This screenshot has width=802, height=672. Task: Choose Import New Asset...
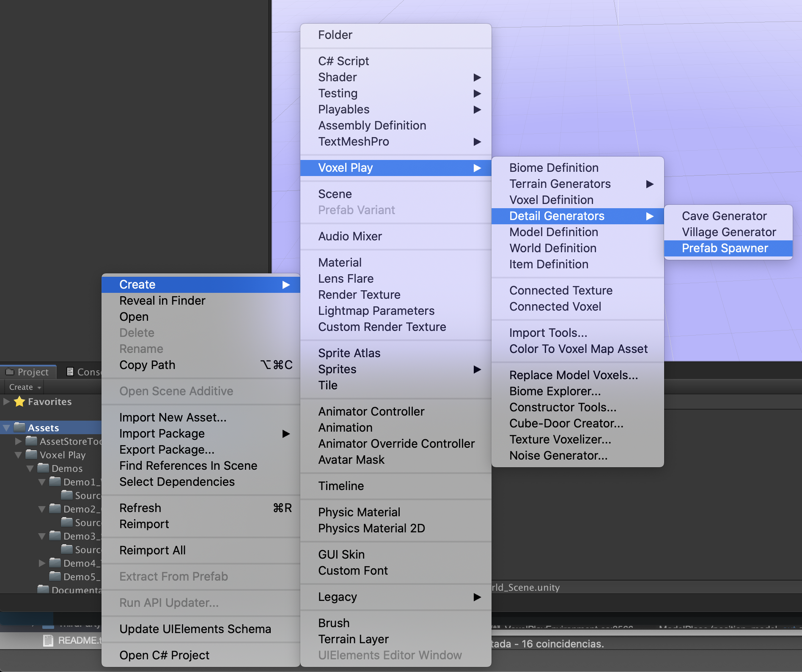(x=201, y=418)
